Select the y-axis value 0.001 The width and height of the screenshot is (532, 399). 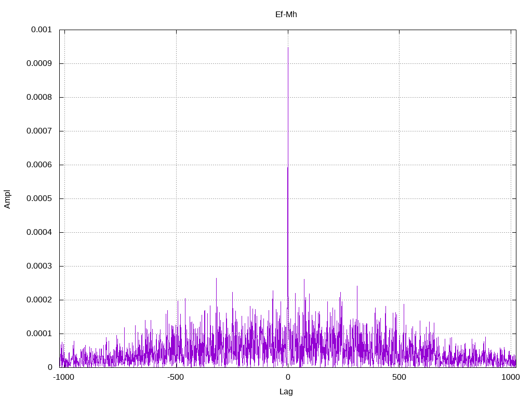click(42, 30)
